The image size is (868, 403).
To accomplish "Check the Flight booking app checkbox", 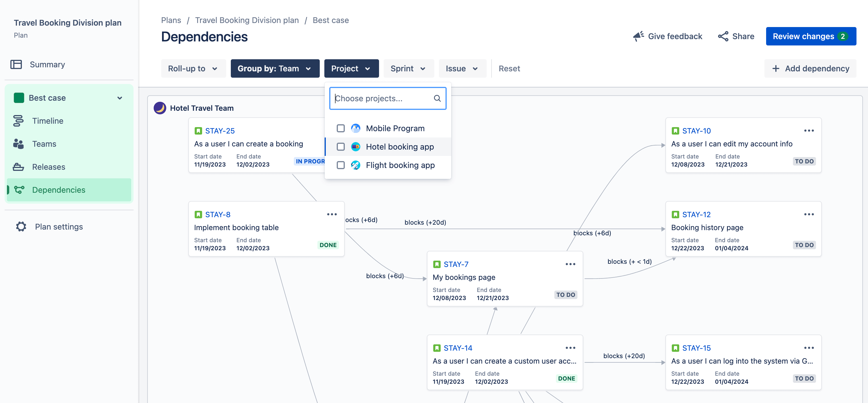I will pos(341,165).
